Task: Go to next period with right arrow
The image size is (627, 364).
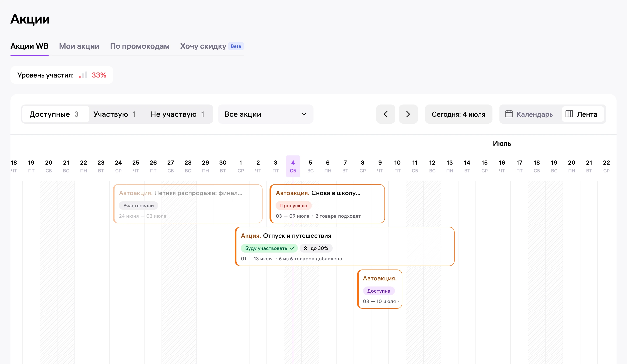Action: (408, 114)
